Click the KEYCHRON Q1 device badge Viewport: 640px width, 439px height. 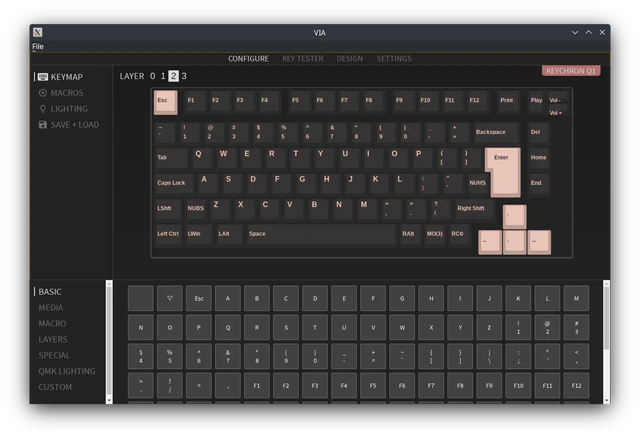(571, 71)
